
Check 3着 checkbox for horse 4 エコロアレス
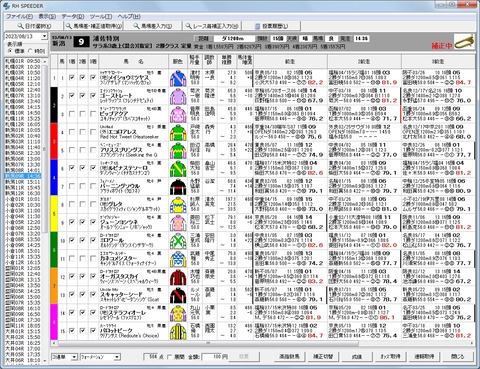(93, 132)
